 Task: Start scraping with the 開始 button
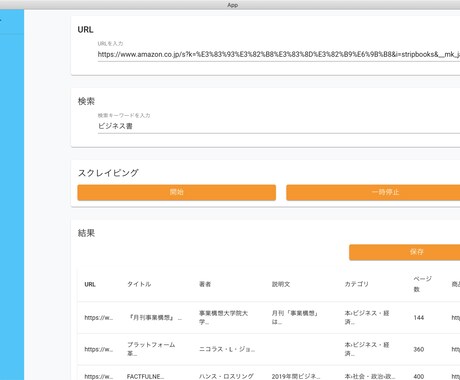(x=177, y=192)
